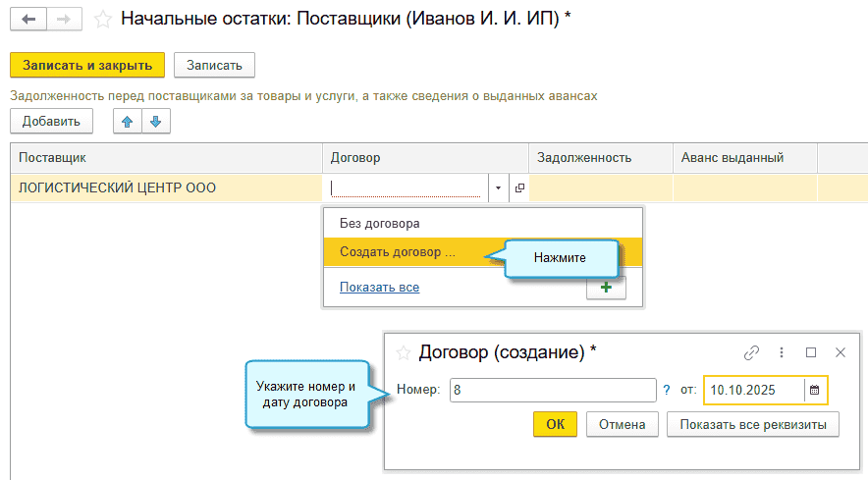Open the dialog's three-dot more menu
Screen dimensions: 868x480
[x=782, y=352]
